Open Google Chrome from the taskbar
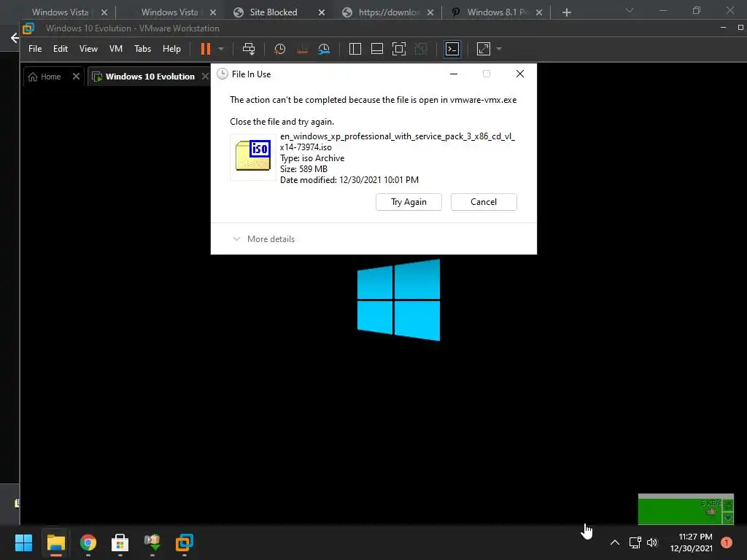 tap(88, 542)
